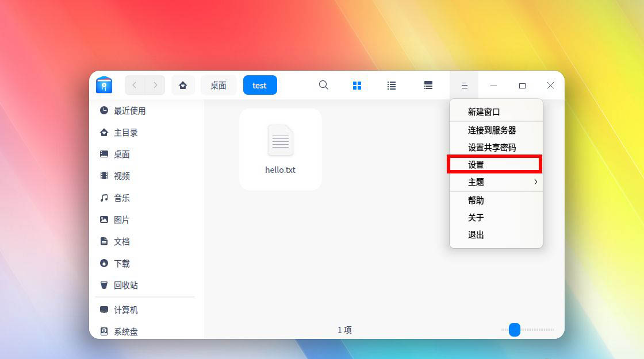Maximize the file manager window
644x359 pixels.
click(523, 86)
